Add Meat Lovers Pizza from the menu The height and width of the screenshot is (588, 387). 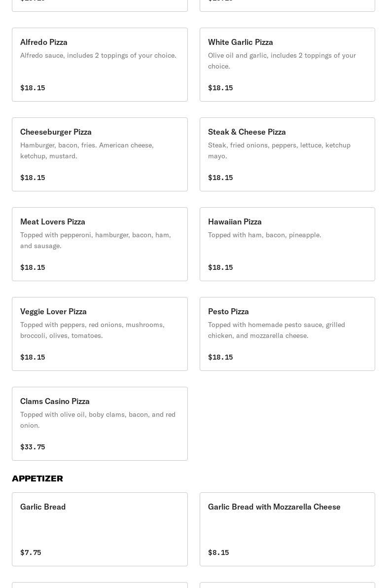point(100,244)
